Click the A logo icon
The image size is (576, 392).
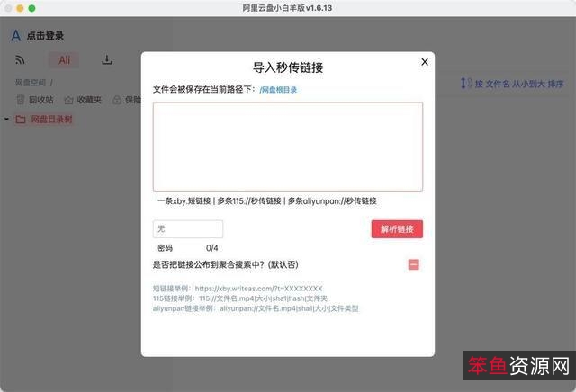pos(16,36)
